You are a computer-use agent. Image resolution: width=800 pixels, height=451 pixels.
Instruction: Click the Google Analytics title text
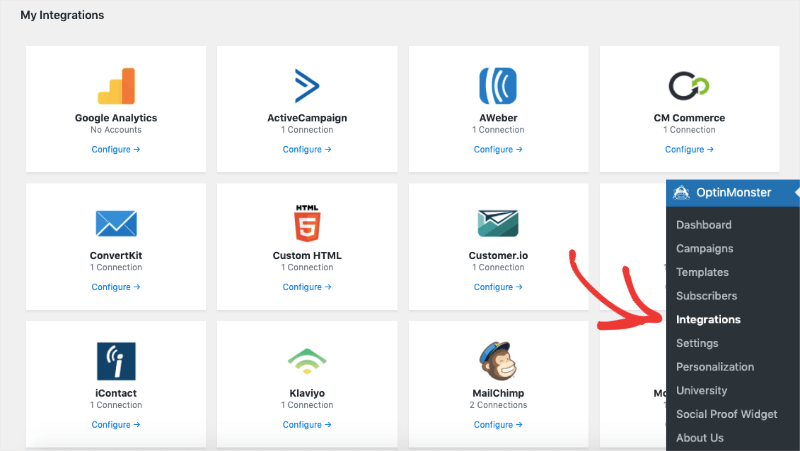click(116, 118)
